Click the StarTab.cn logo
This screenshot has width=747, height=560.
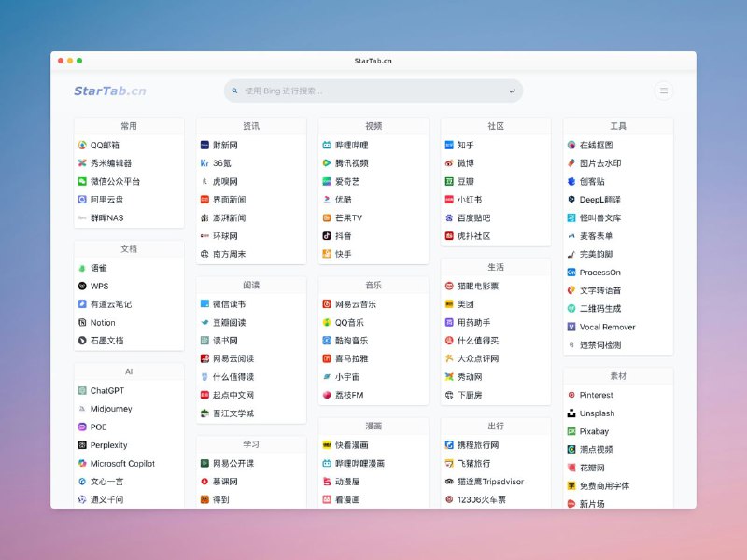[110, 91]
